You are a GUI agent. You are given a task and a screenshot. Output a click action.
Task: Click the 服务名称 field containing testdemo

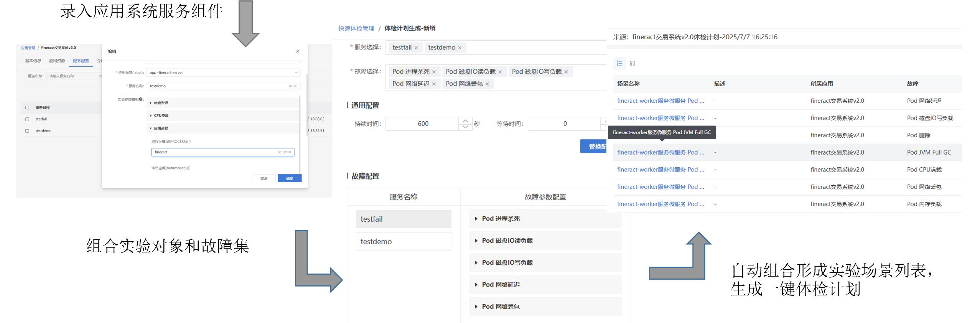point(223,86)
